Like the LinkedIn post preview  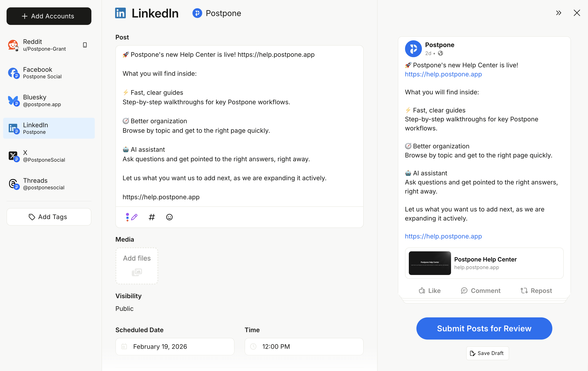point(429,290)
